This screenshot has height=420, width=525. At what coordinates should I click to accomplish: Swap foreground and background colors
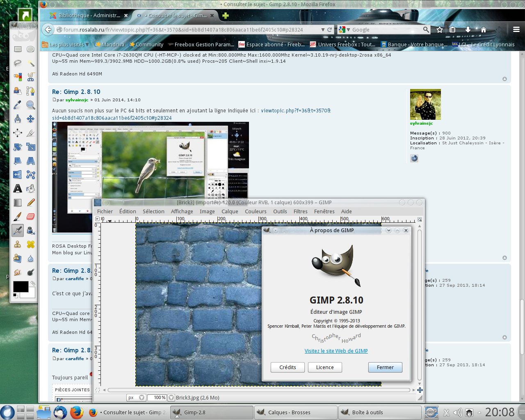(x=32, y=283)
